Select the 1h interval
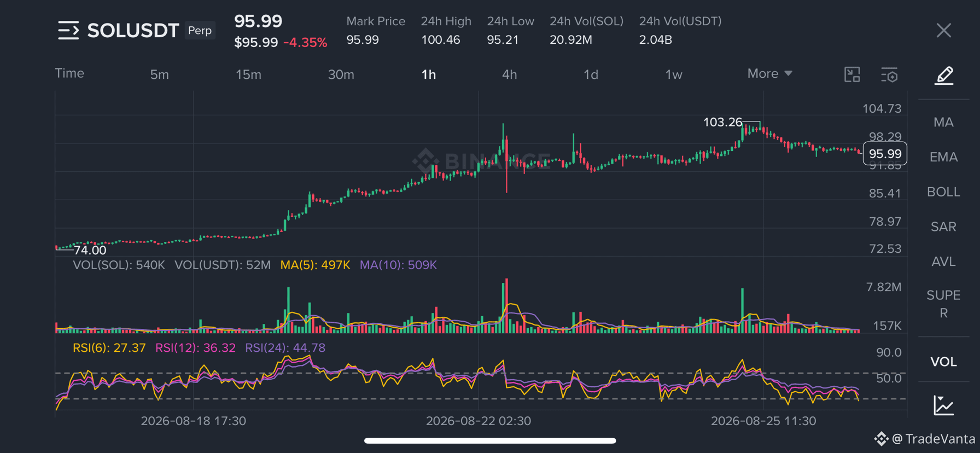Screen dimensions: 980x453 point(429,74)
